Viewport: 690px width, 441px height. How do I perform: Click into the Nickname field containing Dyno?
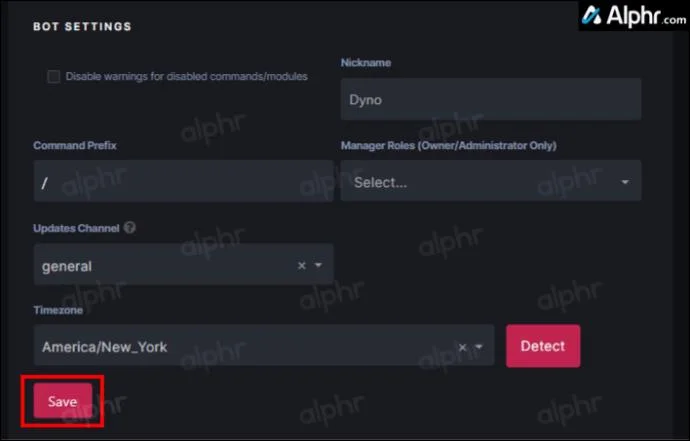[x=490, y=100]
